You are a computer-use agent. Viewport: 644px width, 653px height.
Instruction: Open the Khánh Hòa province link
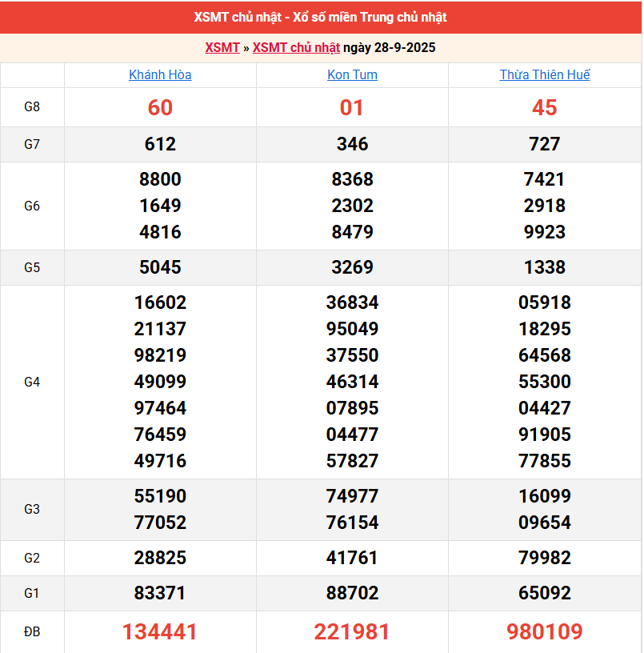pyautogui.click(x=160, y=75)
